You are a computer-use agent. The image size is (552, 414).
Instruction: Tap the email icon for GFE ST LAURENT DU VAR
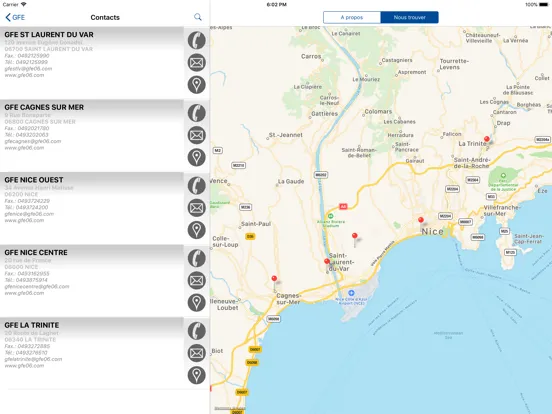(196, 63)
